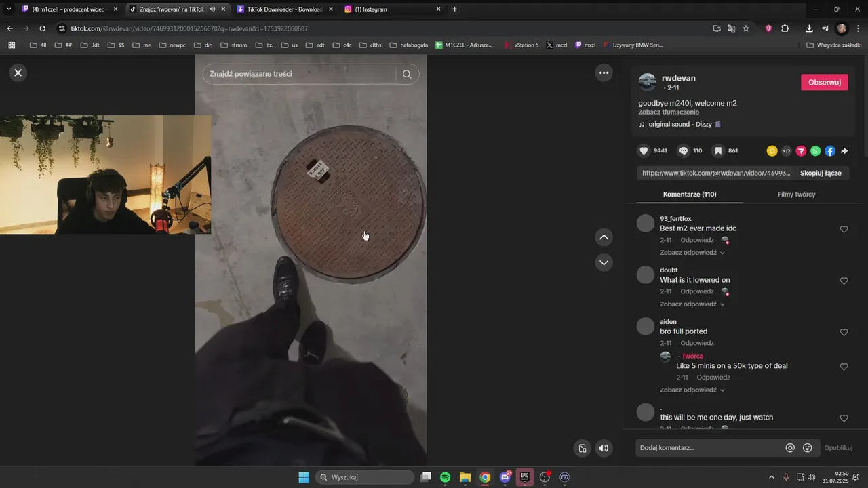Reply to doubt's comment via Odpowiedz

point(697,291)
